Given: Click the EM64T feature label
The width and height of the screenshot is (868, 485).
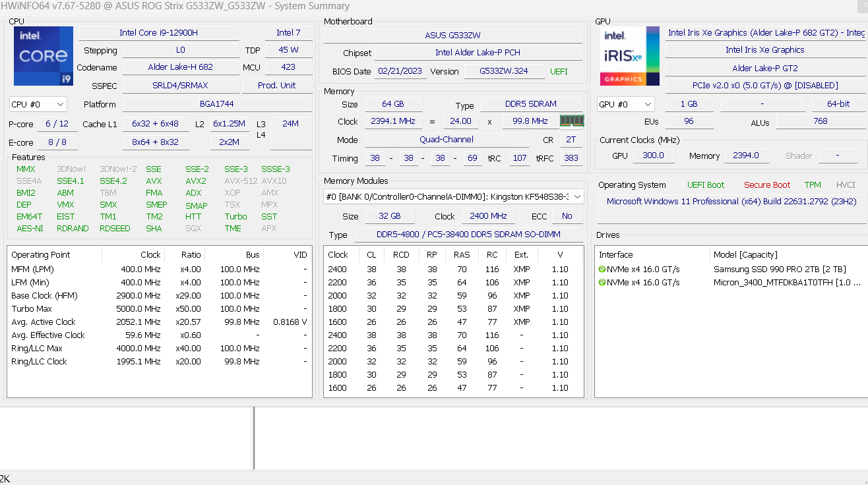Looking at the screenshot, I should click(x=29, y=217).
